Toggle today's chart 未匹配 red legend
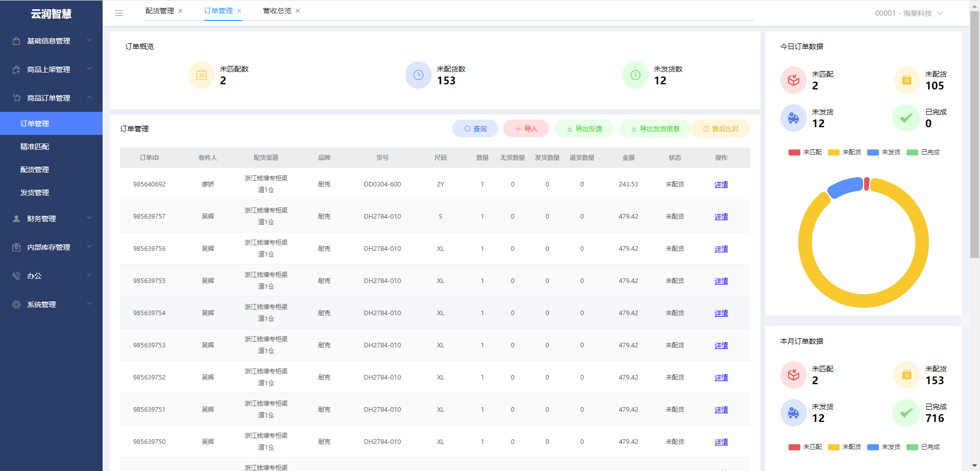The height and width of the screenshot is (471, 980). [805, 152]
